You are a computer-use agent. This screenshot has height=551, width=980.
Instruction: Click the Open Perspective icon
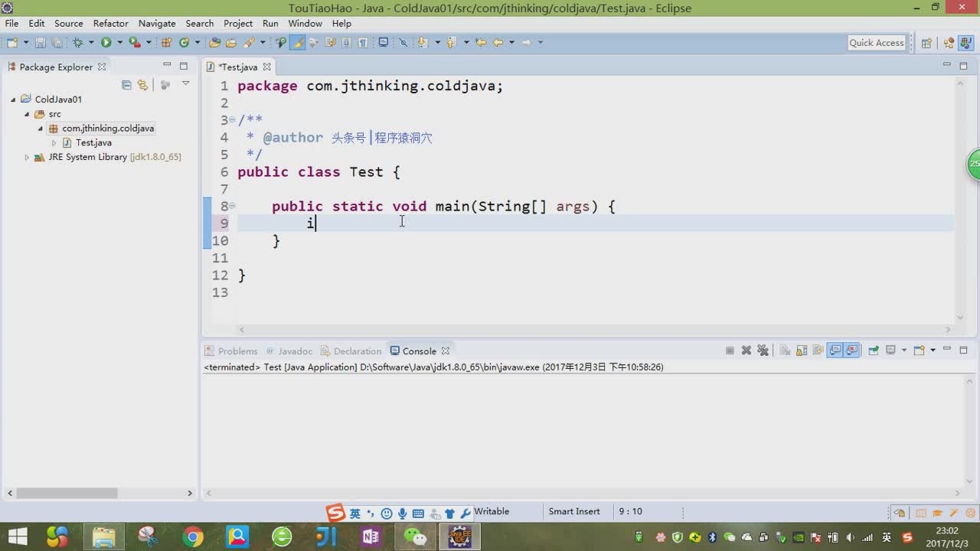point(926,43)
